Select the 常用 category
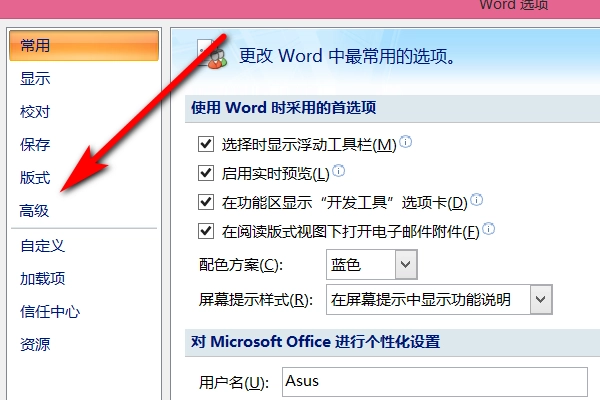The height and width of the screenshot is (400, 600). coord(84,46)
